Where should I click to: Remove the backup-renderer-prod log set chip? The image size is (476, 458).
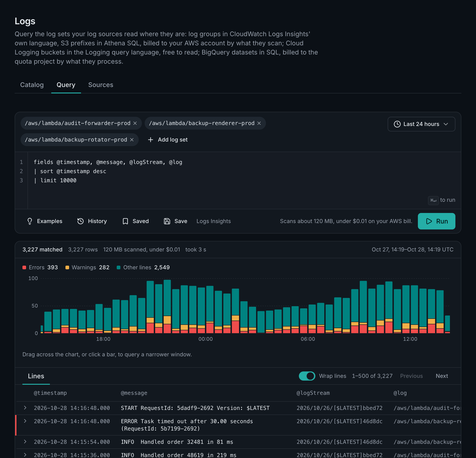coord(259,123)
